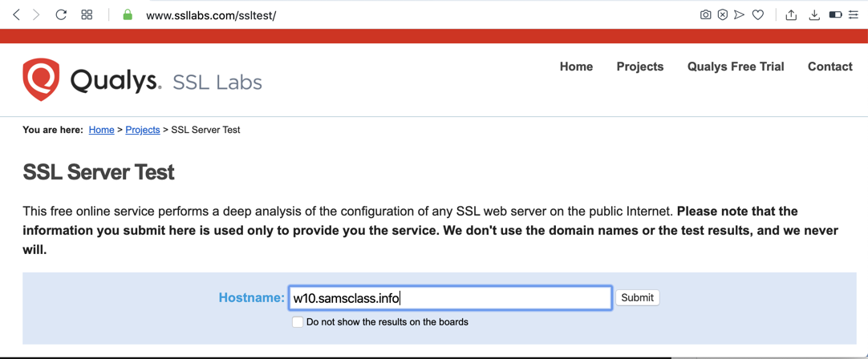Take a snapshot with the camera icon

coord(705,15)
